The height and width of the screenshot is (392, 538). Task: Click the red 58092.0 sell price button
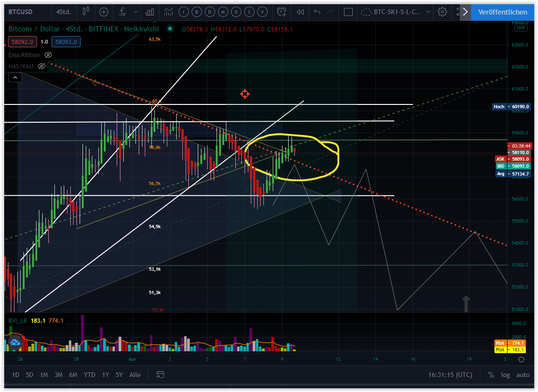point(22,42)
